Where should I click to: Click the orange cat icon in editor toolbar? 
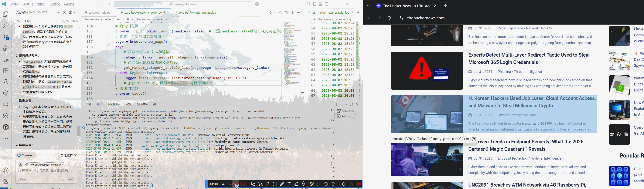280,12
